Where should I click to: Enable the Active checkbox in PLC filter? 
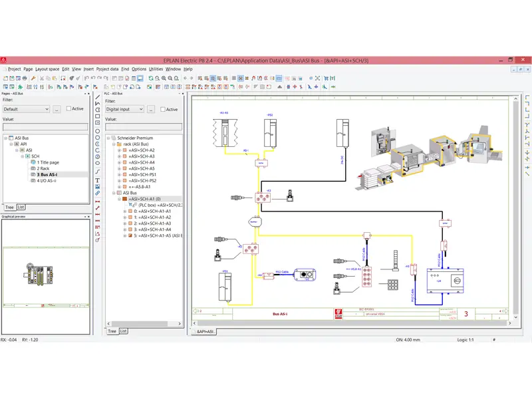click(x=163, y=109)
